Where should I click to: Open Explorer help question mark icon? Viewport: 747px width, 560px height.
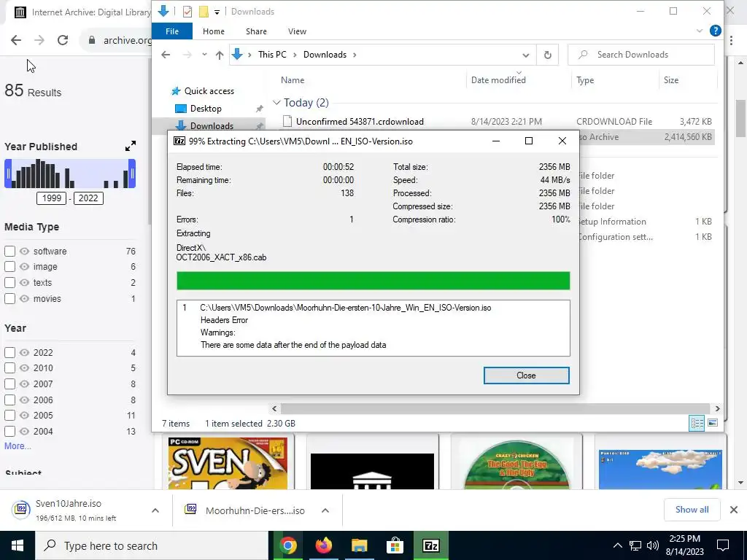pos(715,31)
